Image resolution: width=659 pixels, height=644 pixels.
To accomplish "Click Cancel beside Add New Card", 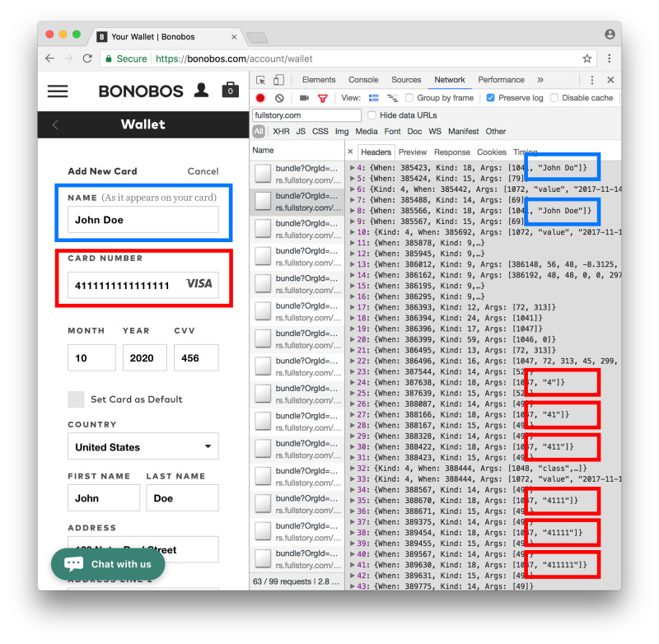I will (x=203, y=171).
